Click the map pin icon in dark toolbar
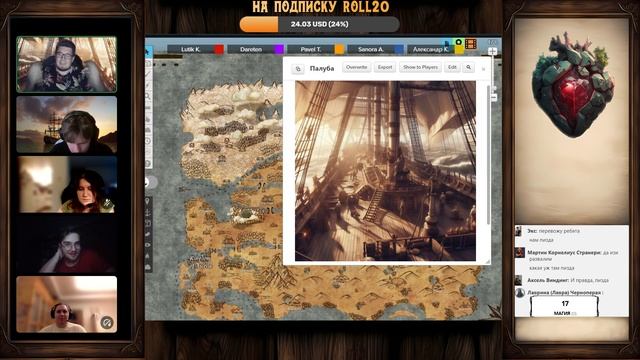Image resolution: width=640 pixels, height=360 pixels. click(148, 201)
